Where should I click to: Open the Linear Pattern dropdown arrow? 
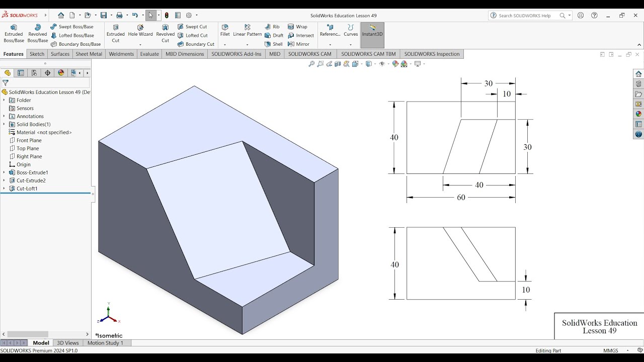[248, 45]
